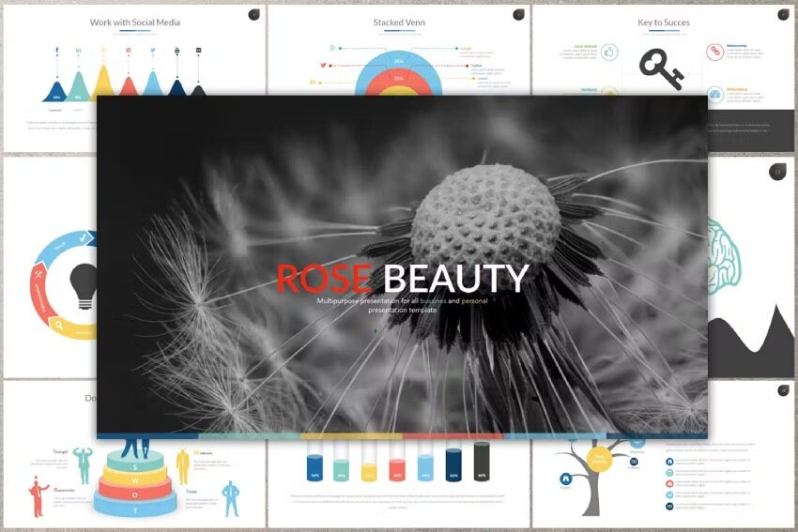Select the thumbs-up icon on Key to Succes slide
The image size is (798, 532).
[x=609, y=52]
